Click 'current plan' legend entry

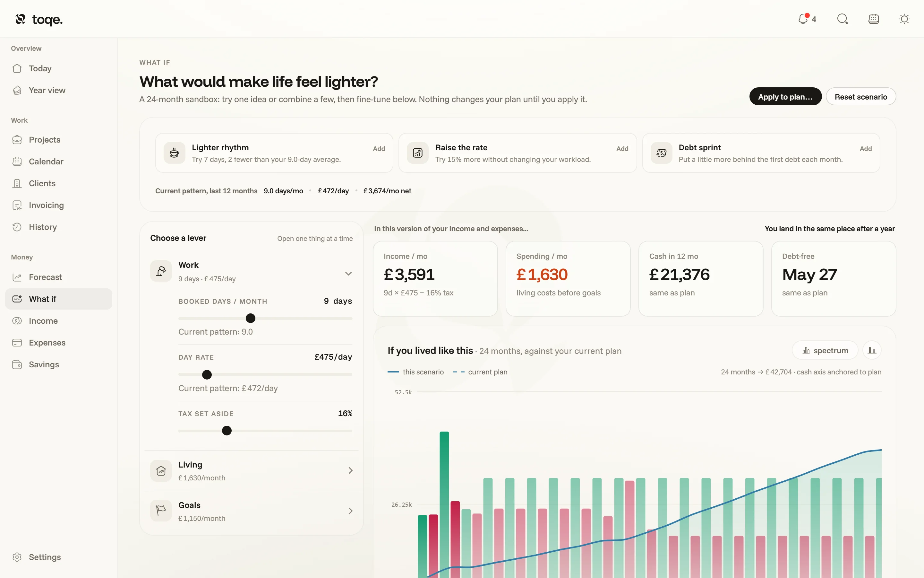tap(480, 372)
